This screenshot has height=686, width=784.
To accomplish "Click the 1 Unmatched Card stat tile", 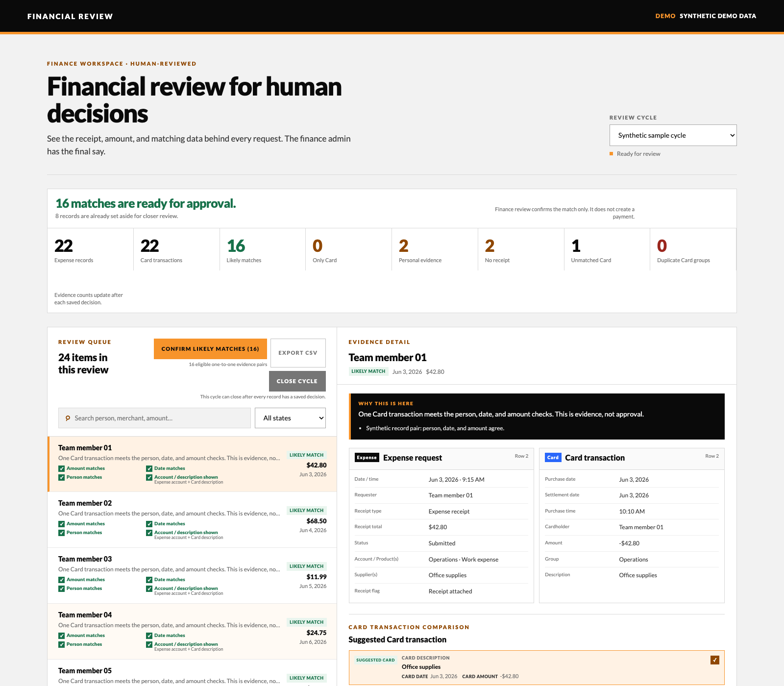I will tap(607, 249).
